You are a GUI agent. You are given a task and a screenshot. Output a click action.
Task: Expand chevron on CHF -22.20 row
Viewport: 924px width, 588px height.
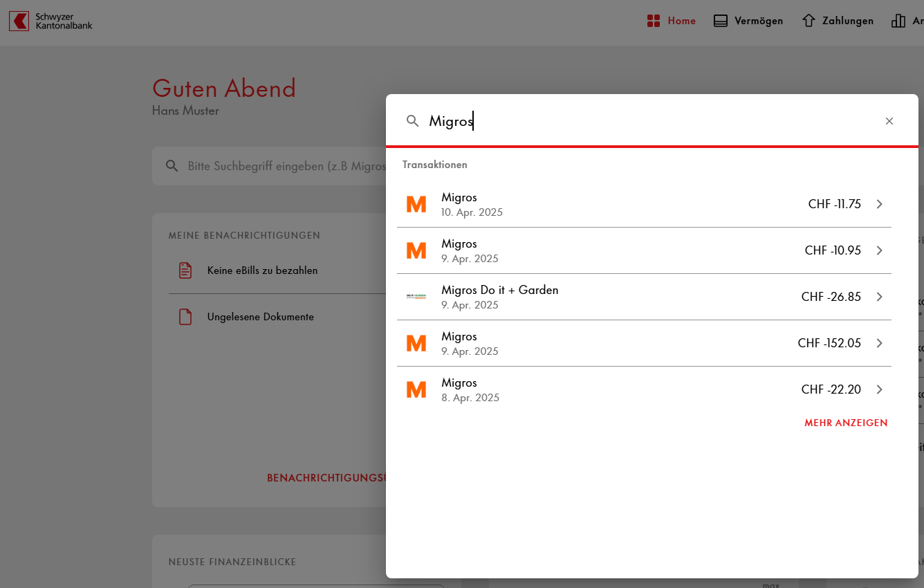pyautogui.click(x=880, y=389)
